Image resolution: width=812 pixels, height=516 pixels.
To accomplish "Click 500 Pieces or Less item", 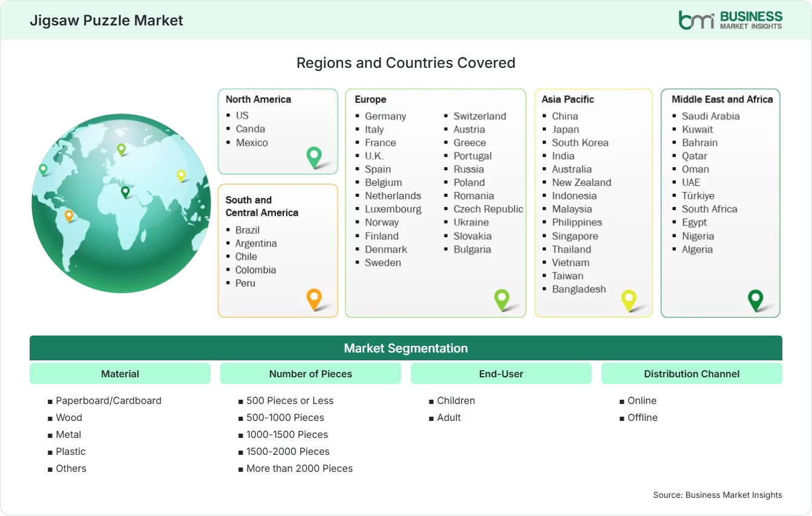I will pyautogui.click(x=290, y=400).
